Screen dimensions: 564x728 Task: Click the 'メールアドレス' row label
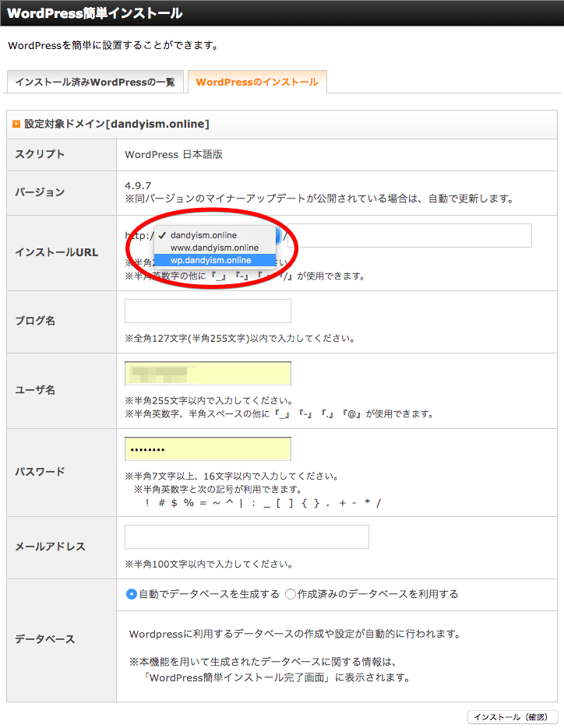click(50, 547)
